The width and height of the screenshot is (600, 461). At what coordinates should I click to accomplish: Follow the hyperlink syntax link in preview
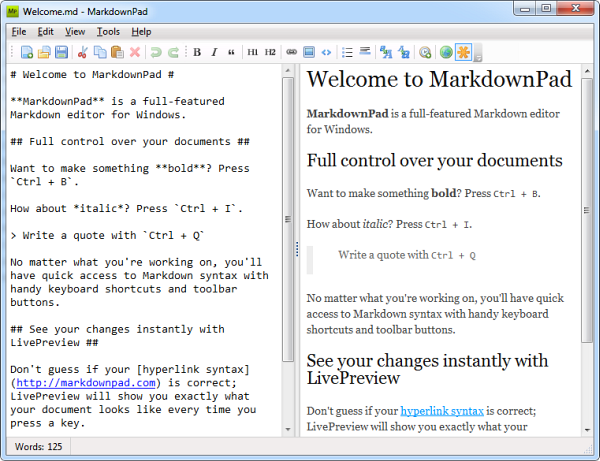[442, 411]
